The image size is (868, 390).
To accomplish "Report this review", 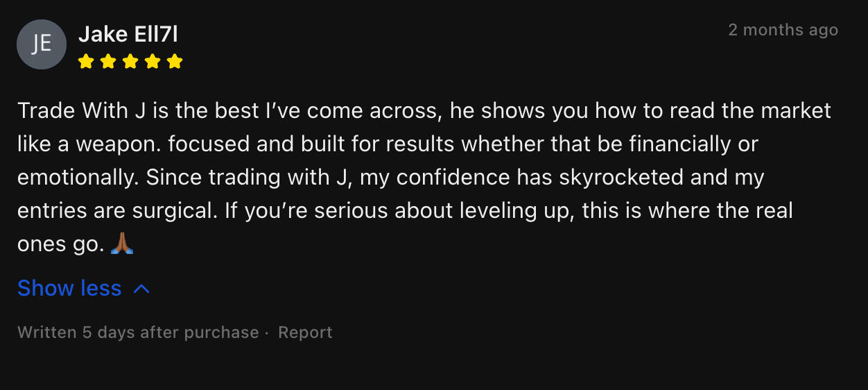I will (305, 332).
